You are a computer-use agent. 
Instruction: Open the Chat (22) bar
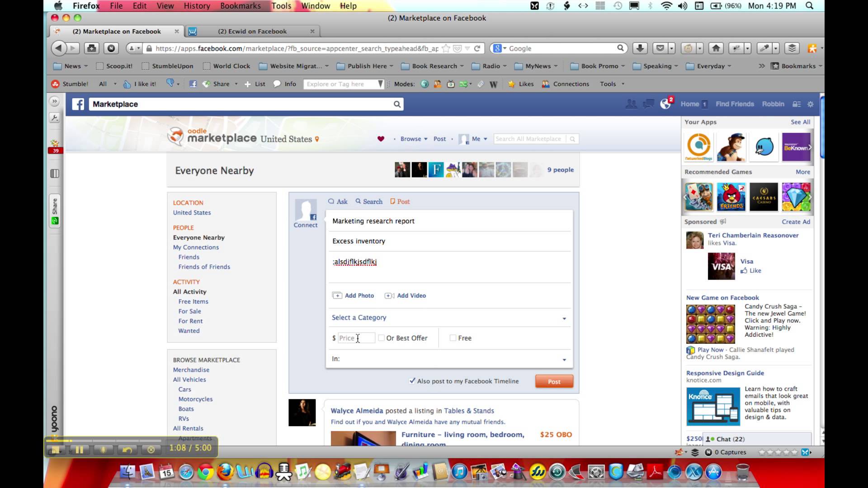758,439
